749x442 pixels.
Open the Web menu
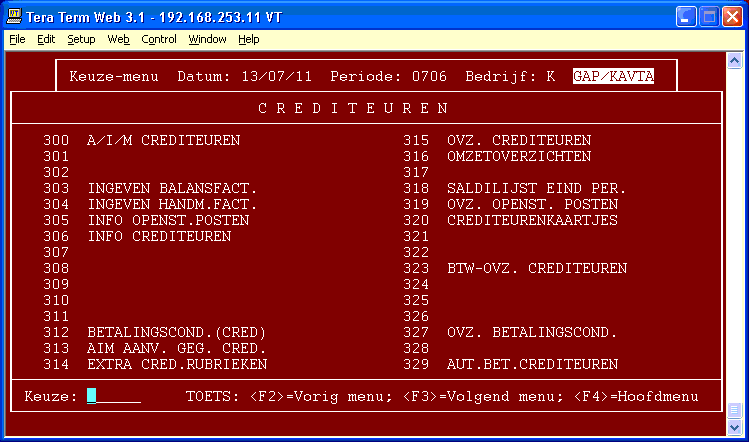click(x=118, y=39)
